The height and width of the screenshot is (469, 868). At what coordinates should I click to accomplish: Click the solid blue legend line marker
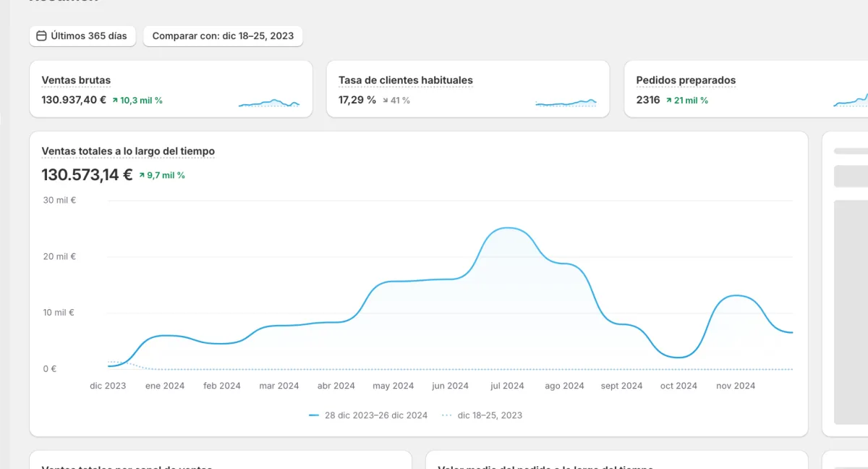(x=314, y=415)
